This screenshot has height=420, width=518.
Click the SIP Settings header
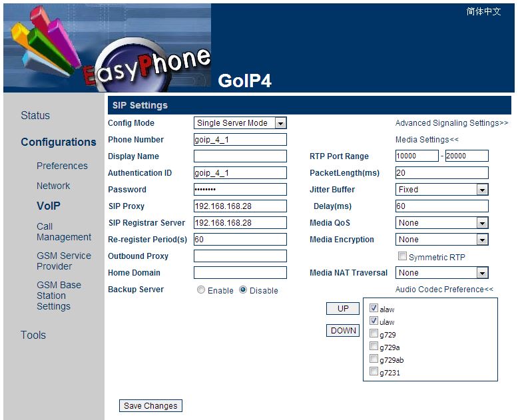(x=310, y=105)
